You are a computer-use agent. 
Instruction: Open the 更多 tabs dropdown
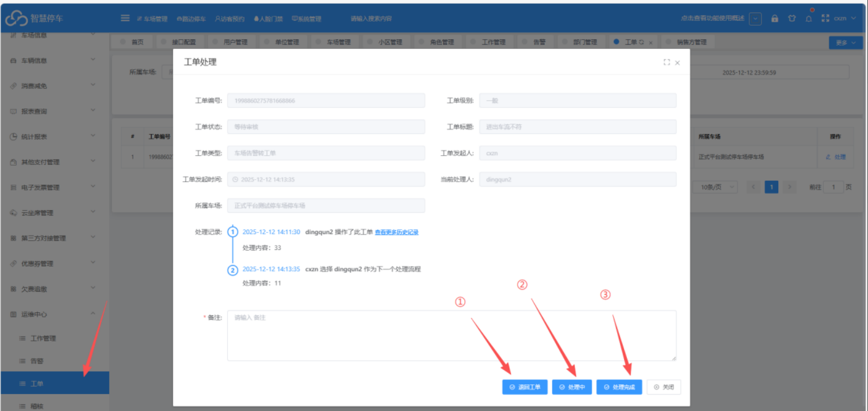(x=846, y=42)
